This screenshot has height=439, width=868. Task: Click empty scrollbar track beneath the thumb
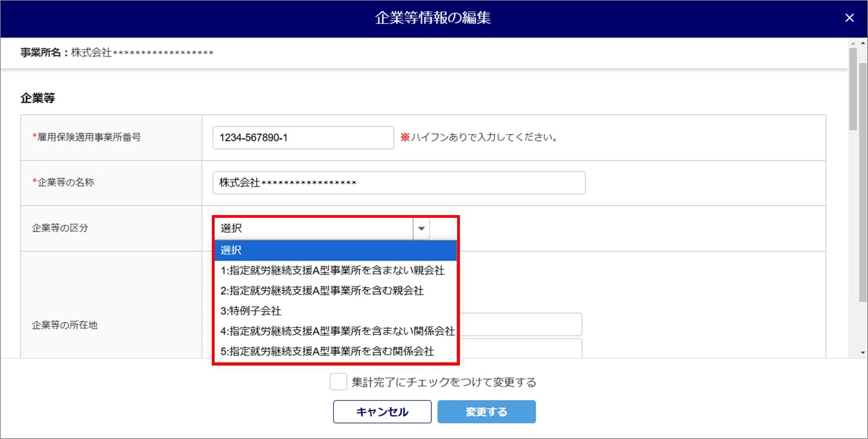(x=853, y=238)
